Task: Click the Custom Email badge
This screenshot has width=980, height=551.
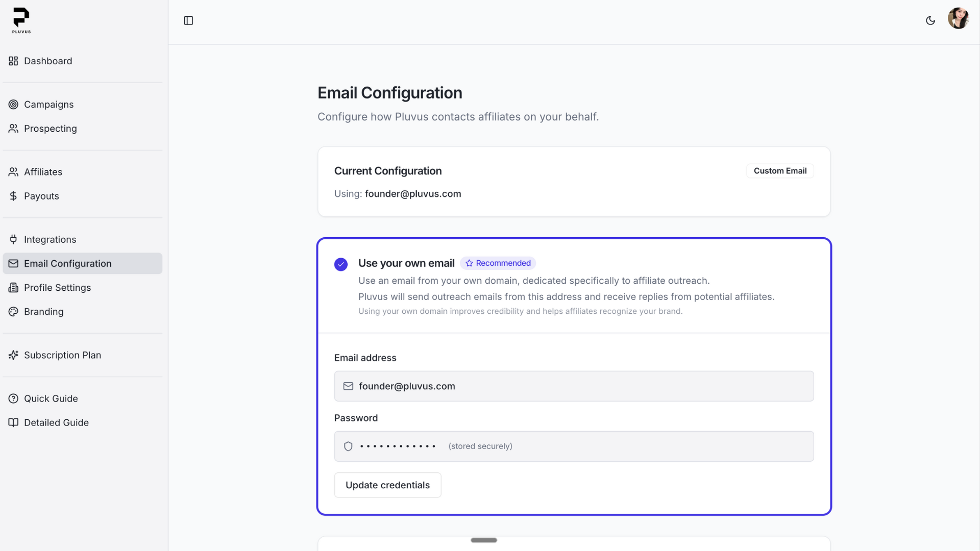Action: click(780, 171)
